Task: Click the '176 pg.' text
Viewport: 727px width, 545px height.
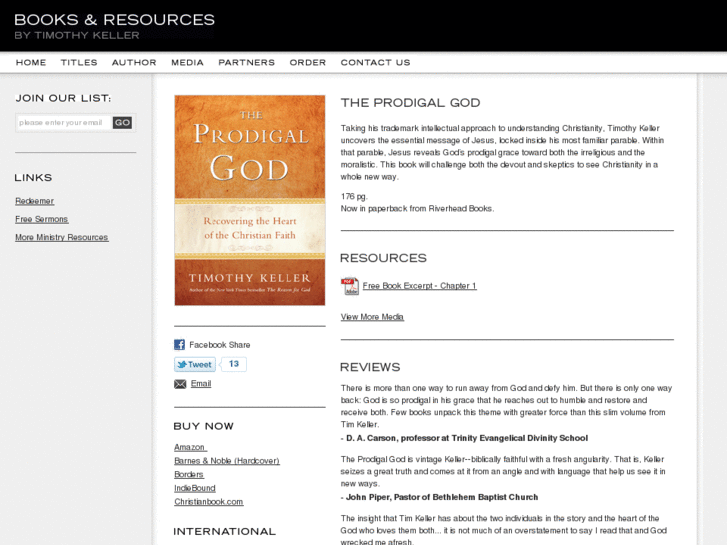Action: coord(354,197)
